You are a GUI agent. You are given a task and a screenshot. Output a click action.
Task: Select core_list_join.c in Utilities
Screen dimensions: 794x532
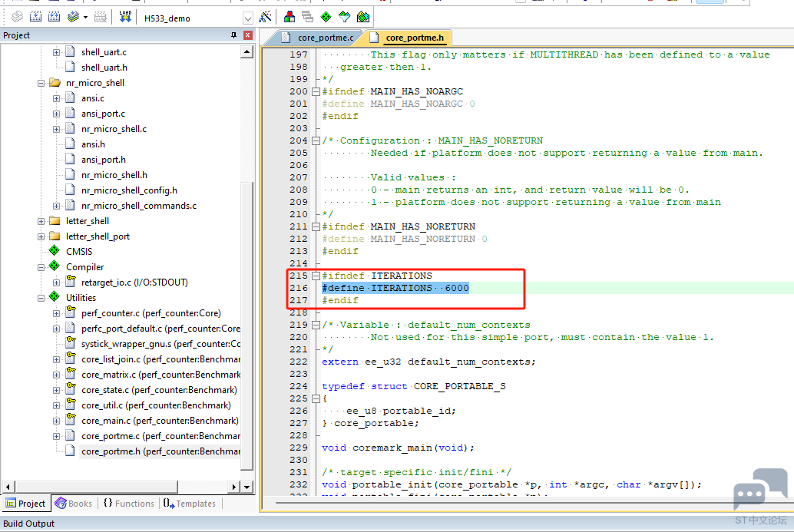[160, 359]
